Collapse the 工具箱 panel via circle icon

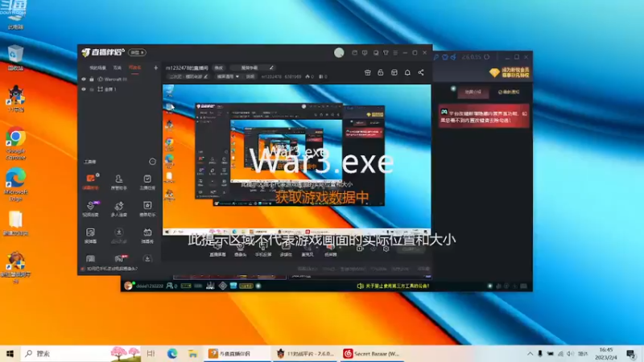152,162
